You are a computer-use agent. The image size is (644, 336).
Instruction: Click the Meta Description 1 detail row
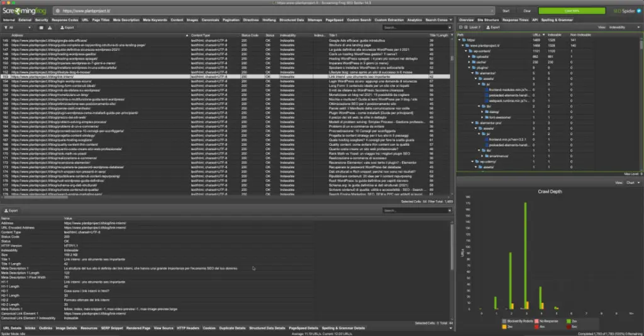pyautogui.click(x=157, y=268)
